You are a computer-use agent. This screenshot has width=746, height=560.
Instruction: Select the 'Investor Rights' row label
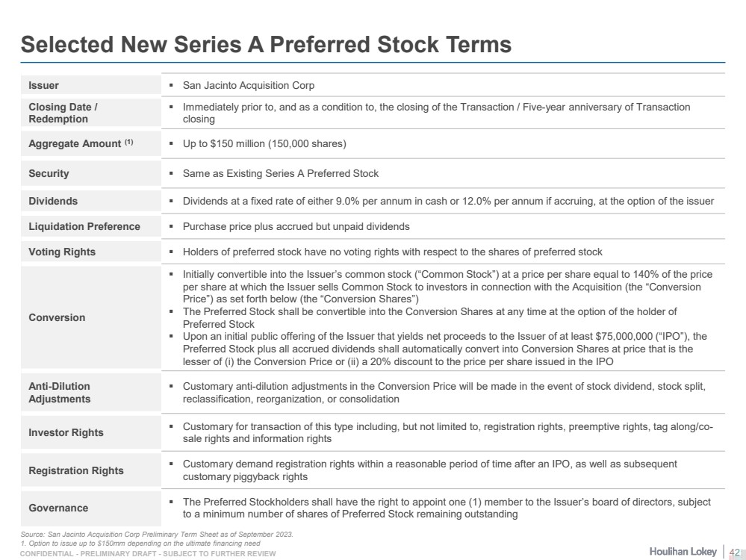pos(66,432)
